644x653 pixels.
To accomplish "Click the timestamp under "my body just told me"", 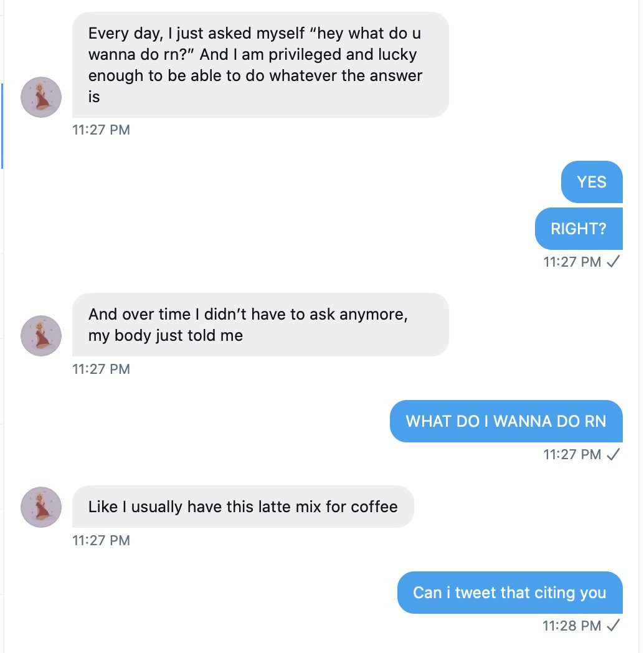I will point(101,369).
